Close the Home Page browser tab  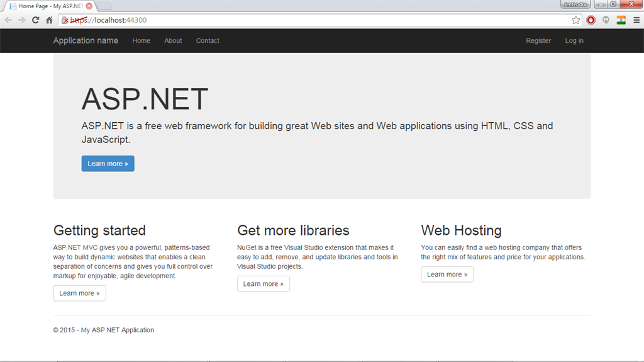89,6
